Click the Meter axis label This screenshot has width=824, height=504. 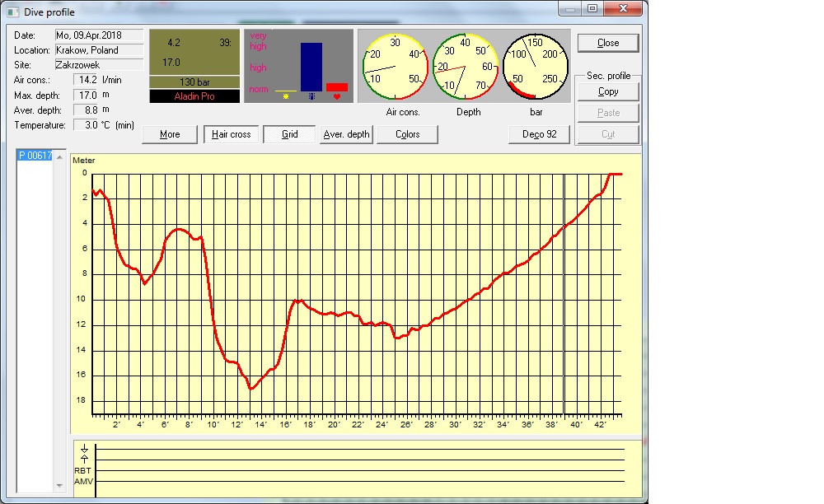pyautogui.click(x=83, y=161)
